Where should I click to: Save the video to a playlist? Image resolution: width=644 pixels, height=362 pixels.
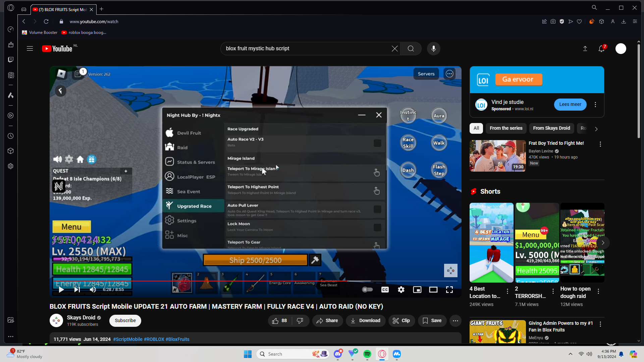tap(432, 321)
